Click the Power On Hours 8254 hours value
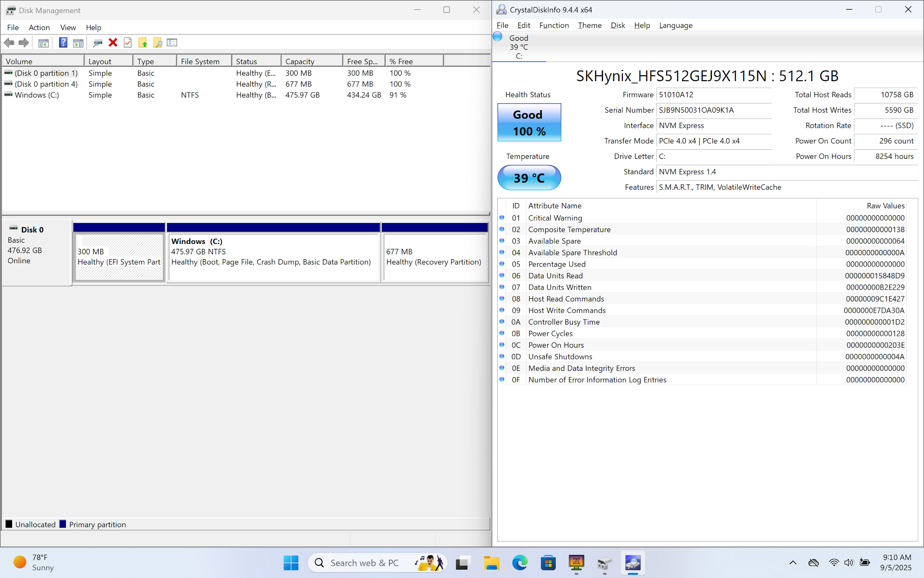The height and width of the screenshot is (578, 924). tap(886, 156)
